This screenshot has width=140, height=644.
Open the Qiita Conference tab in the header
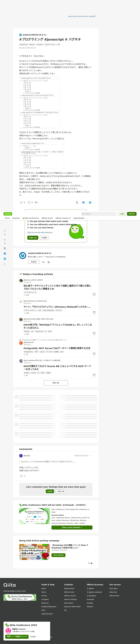(31, 218)
